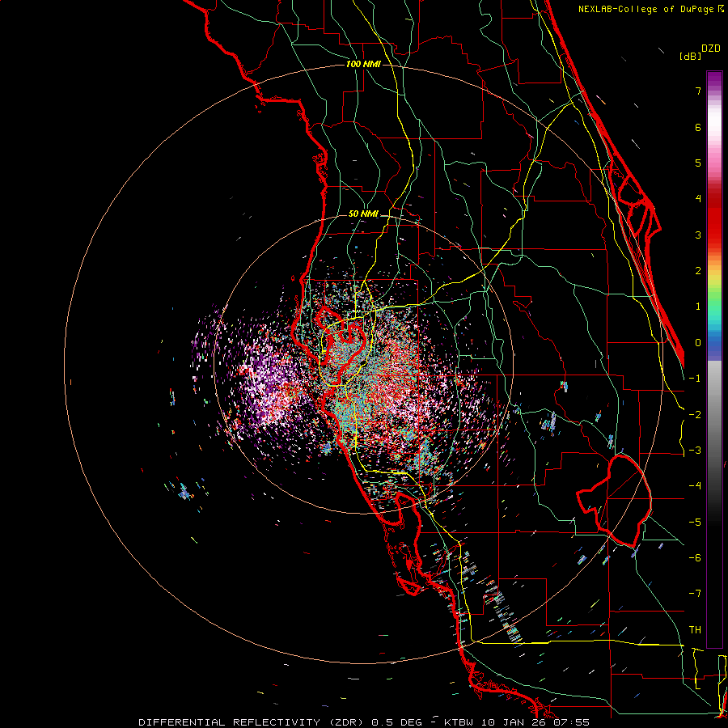728x728 pixels.
Task: Click the DIFFERENTIAL REFLECTIVITY (ZDR) caption text
Action: [252, 722]
